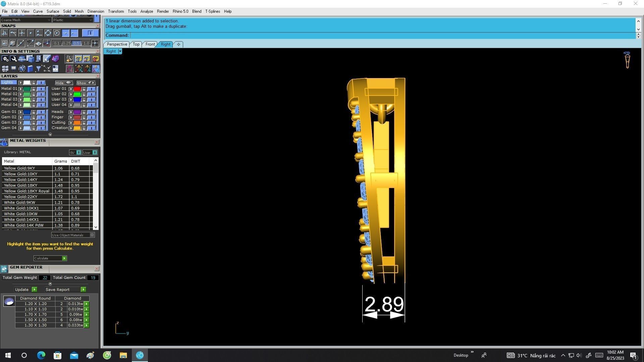Image resolution: width=644 pixels, height=362 pixels.
Task: Select the Yellow Gold:18KY row
Action: pyautogui.click(x=47, y=185)
